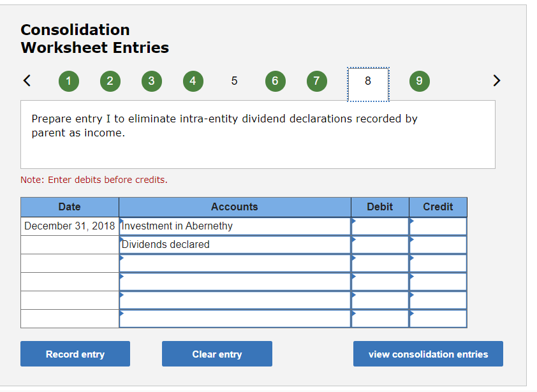Open entry step 7

[317, 81]
